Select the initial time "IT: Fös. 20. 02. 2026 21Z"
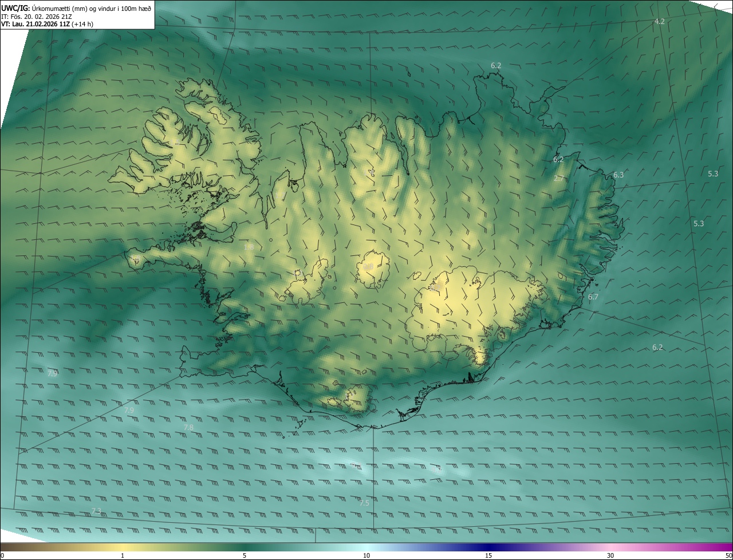733x560 pixels. click(x=37, y=16)
